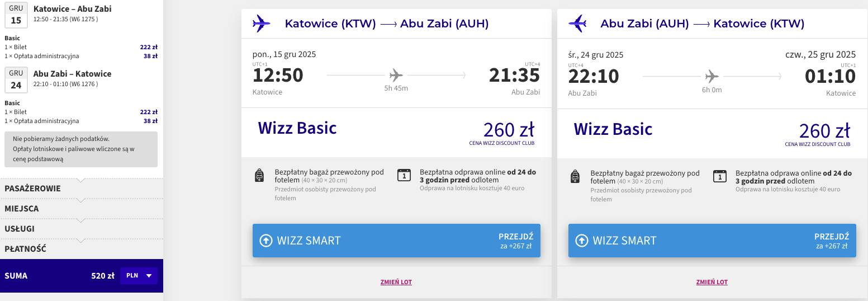Click the upgrade arrow icon on the return WIZZ SMART button
This screenshot has width=868, height=301.
click(582, 241)
